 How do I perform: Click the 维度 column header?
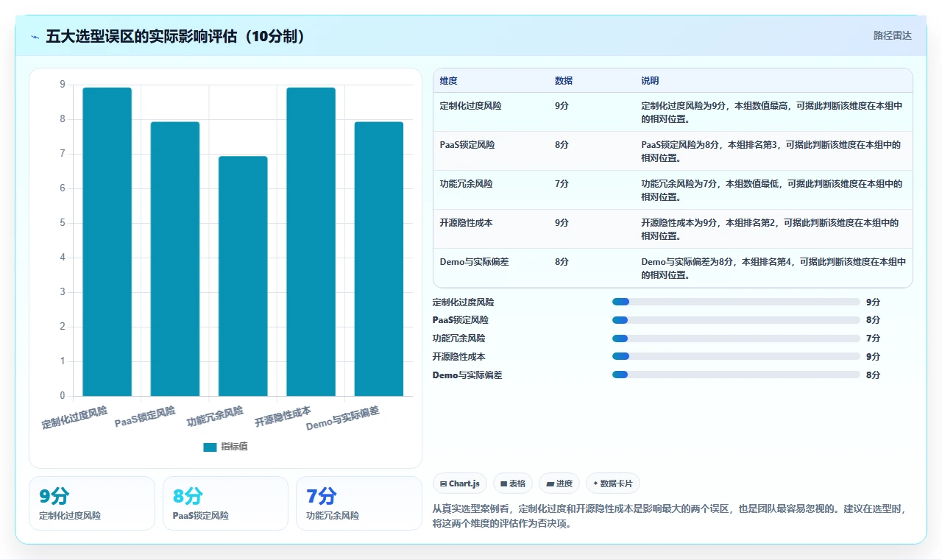448,81
